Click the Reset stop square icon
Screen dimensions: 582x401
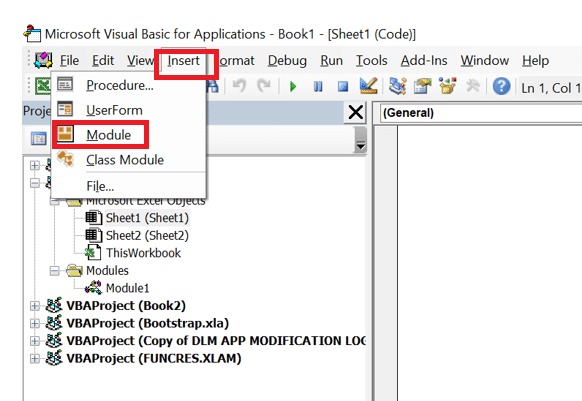(x=343, y=87)
